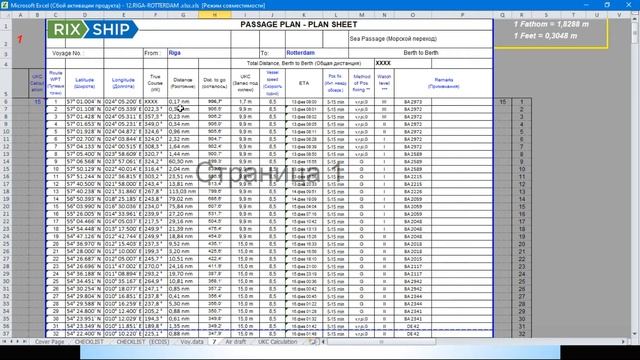Restore down the Excel window
640x360 pixels.
tap(607, 5)
